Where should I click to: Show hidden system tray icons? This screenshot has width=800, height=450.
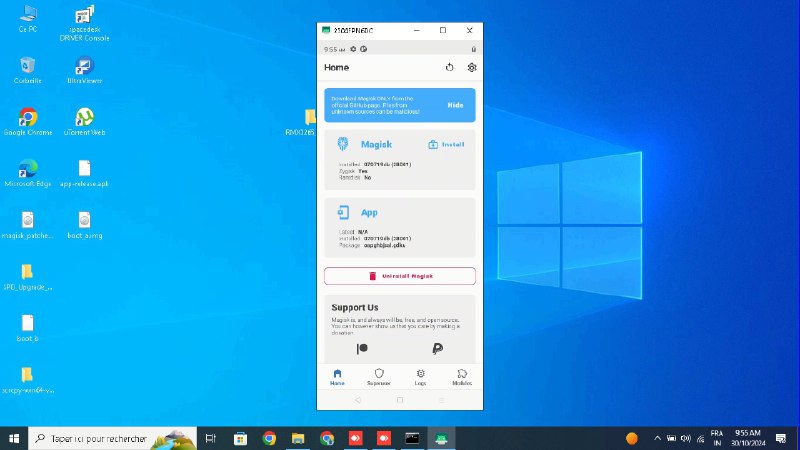(657, 438)
